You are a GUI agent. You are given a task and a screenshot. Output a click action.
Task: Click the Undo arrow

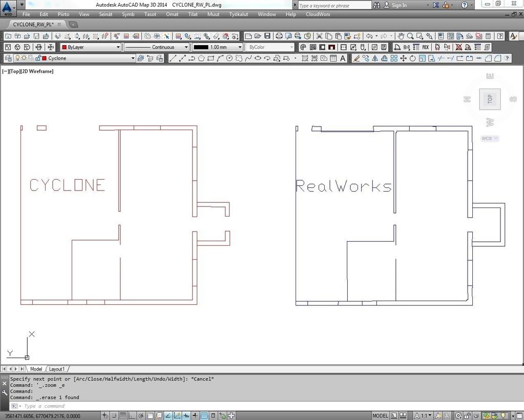pyautogui.click(x=369, y=36)
